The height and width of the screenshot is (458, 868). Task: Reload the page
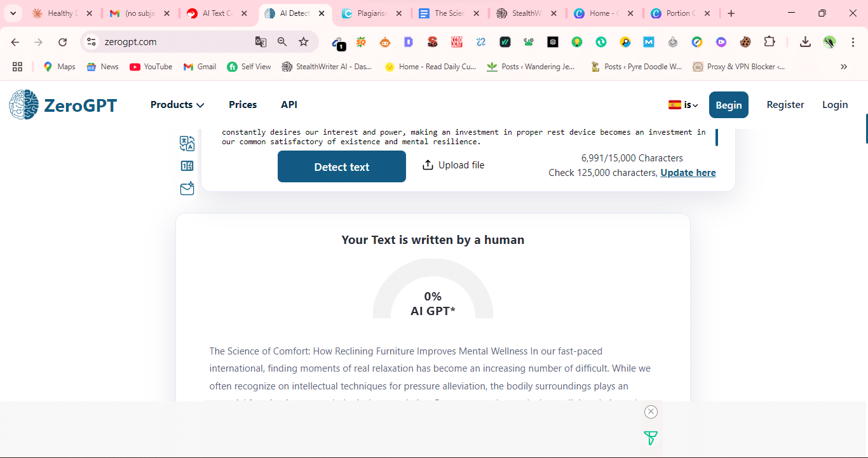pyautogui.click(x=62, y=42)
